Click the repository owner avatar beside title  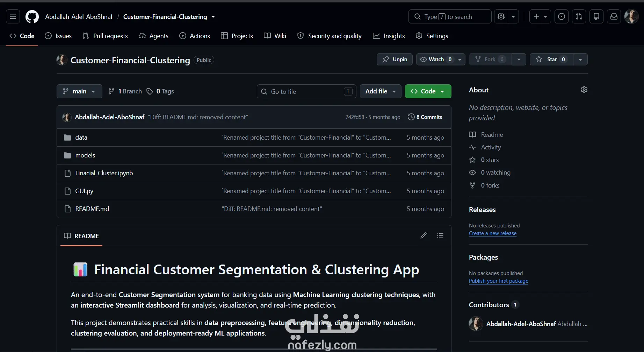(62, 60)
